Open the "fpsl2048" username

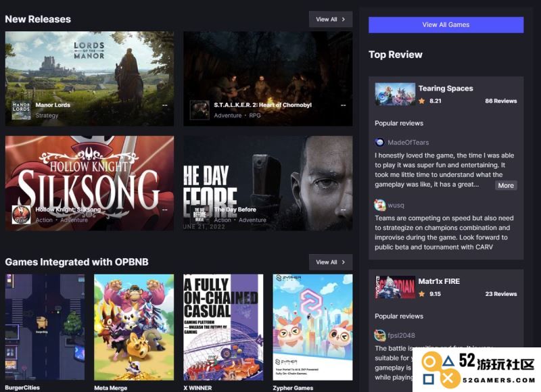tap(401, 335)
